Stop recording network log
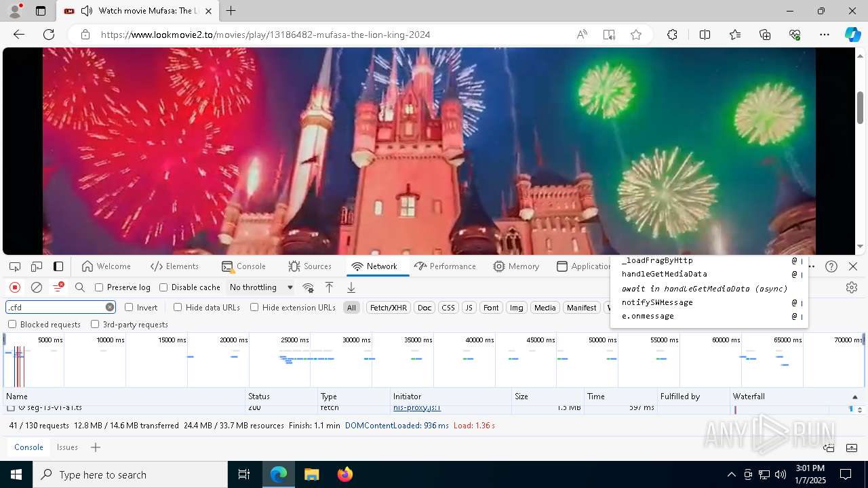The width and height of the screenshot is (868, 488). click(x=15, y=287)
